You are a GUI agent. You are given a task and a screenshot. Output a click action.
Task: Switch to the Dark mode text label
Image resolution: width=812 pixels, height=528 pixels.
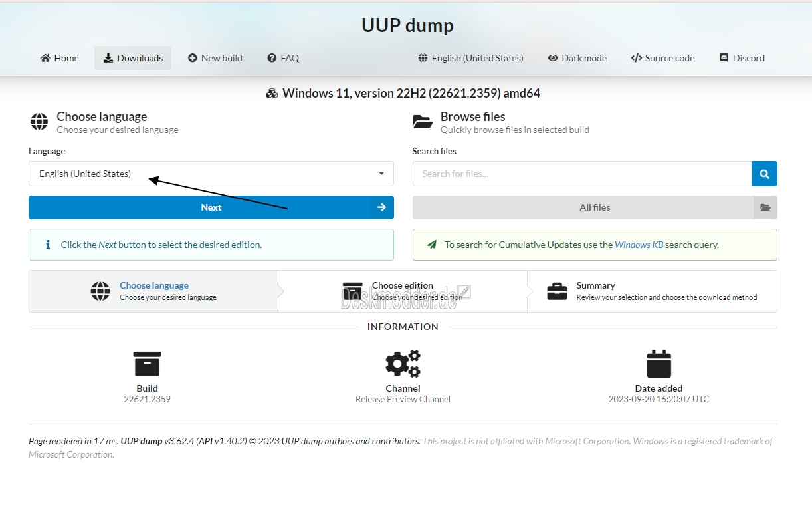coord(584,58)
